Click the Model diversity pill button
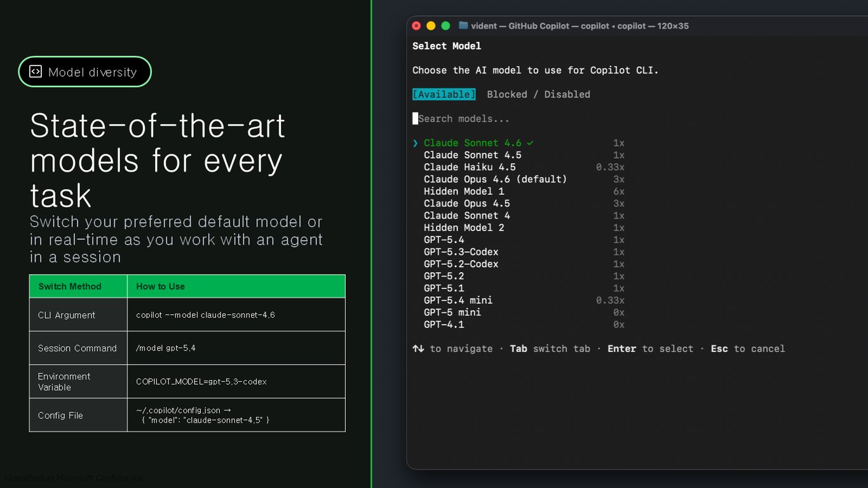 [x=85, y=72]
